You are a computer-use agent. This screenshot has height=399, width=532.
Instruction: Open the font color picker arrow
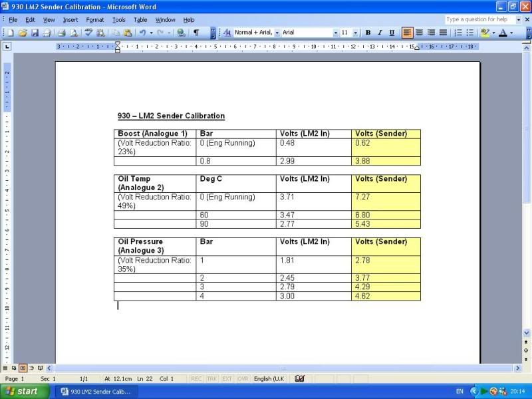511,33
